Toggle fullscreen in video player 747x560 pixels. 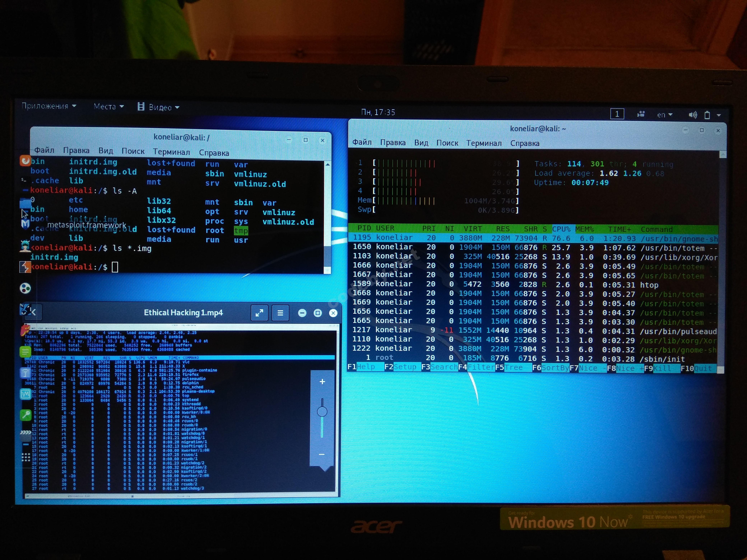(x=259, y=313)
